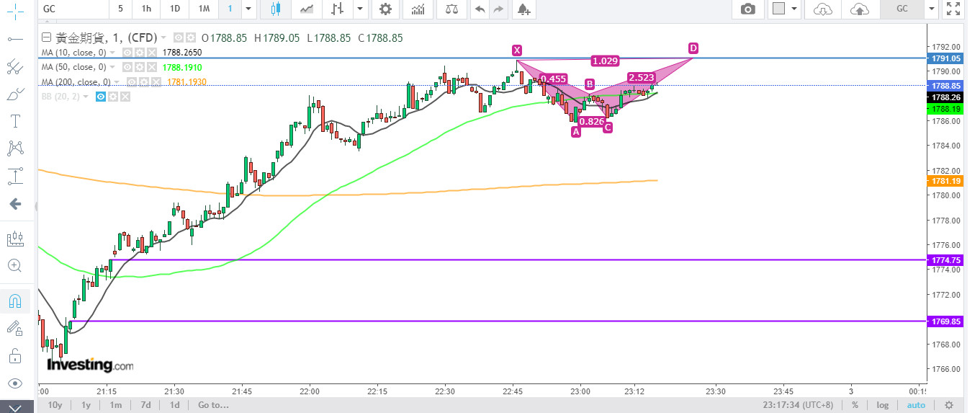This screenshot has width=980, height=413.
Task: Remove the MA 200 indicator
Action: [x=156, y=81]
